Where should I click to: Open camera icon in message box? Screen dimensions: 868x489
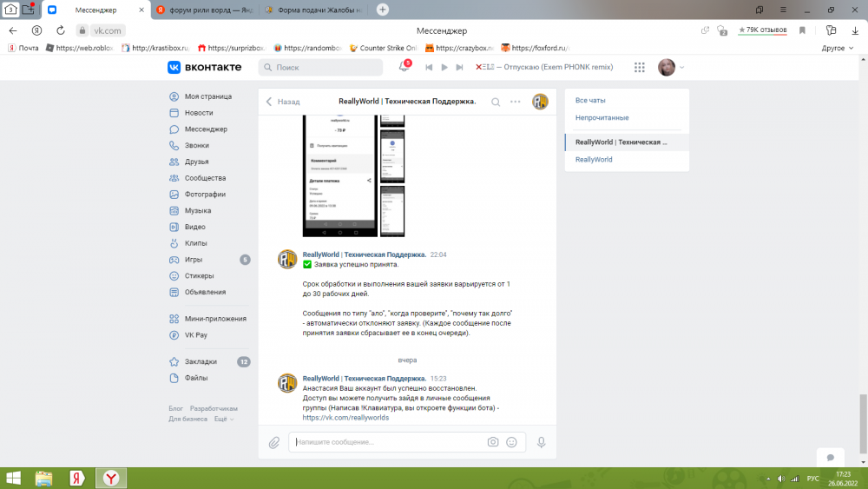click(x=493, y=442)
